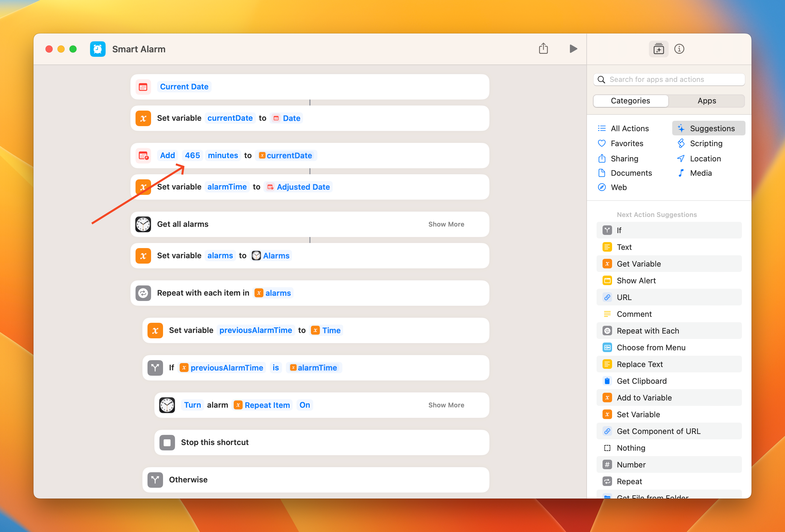Expand Show More on Get all alarms
The height and width of the screenshot is (532, 785).
446,224
